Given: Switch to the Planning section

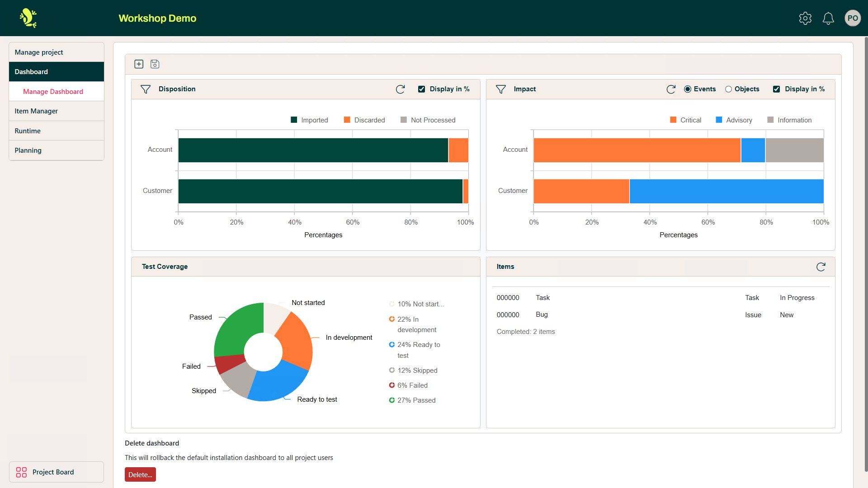Looking at the screenshot, I should click(28, 150).
